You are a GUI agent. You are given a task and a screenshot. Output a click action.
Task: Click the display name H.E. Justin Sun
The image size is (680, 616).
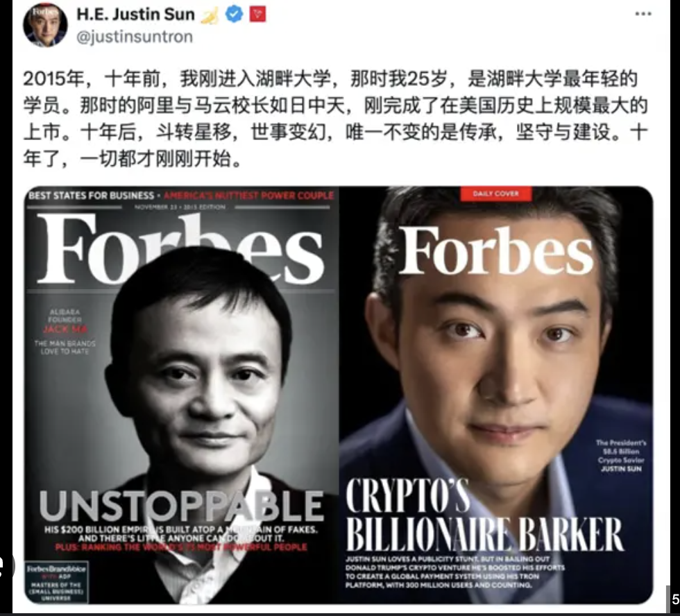pos(136,15)
